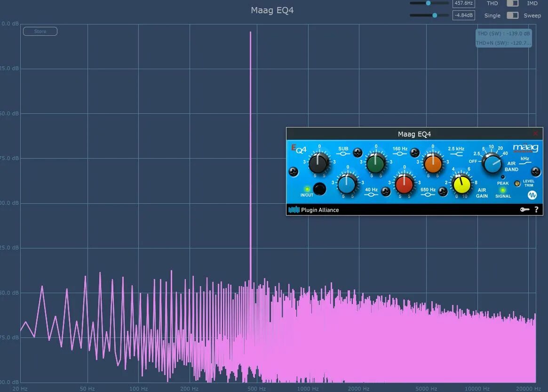Click the green 160 Hz band knob
This screenshot has width=548, height=392.
tap(375, 163)
